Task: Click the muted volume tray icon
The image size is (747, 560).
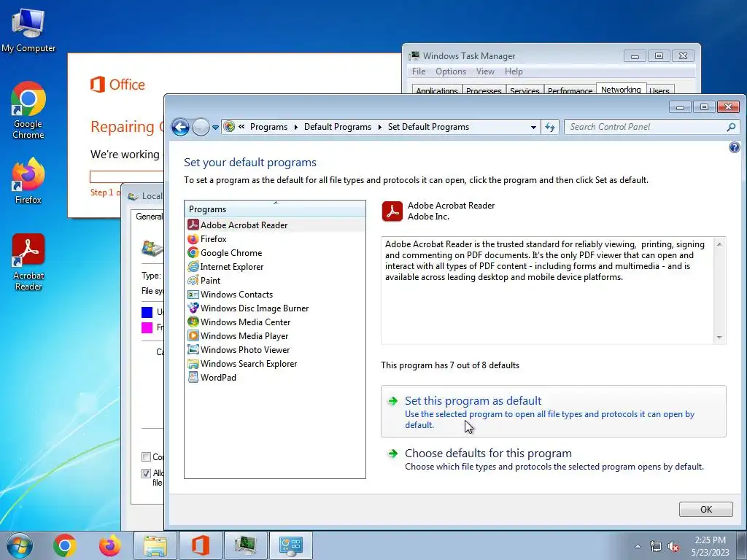Action: pyautogui.click(x=673, y=546)
